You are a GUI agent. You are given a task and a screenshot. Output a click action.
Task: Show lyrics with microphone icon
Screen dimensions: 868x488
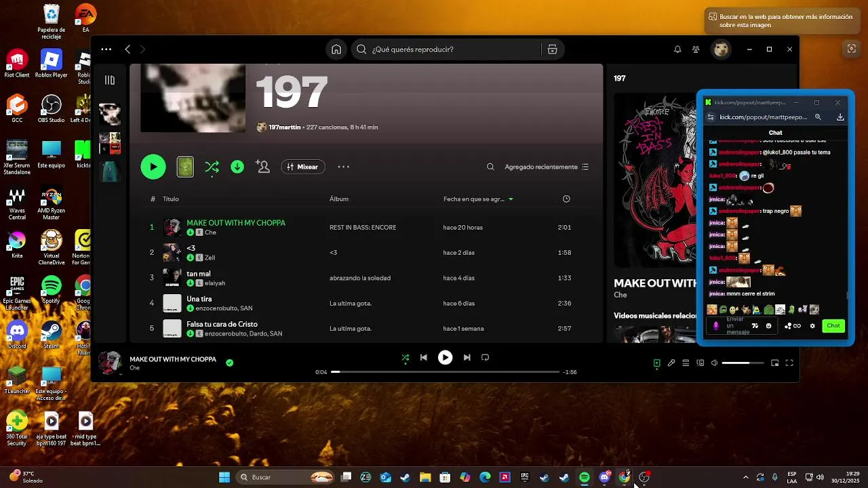[671, 363]
